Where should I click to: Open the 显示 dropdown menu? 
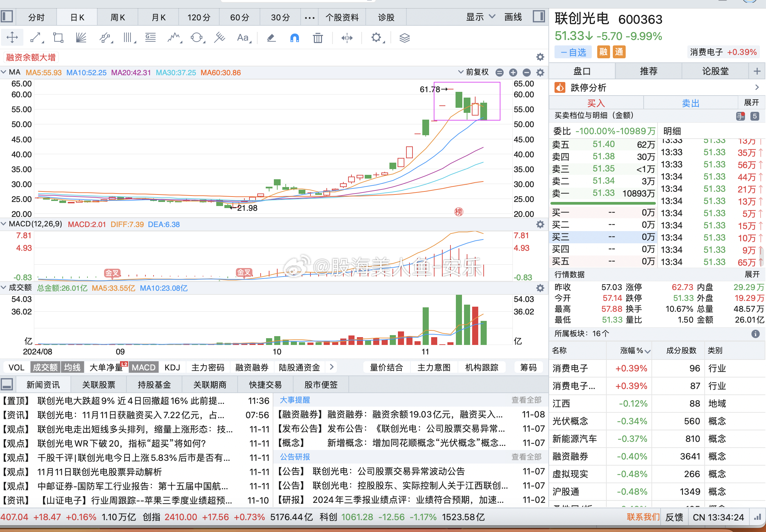481,17
